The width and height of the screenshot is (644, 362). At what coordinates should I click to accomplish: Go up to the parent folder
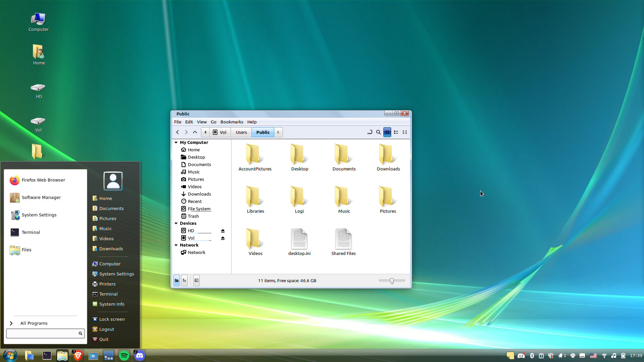[x=195, y=132]
